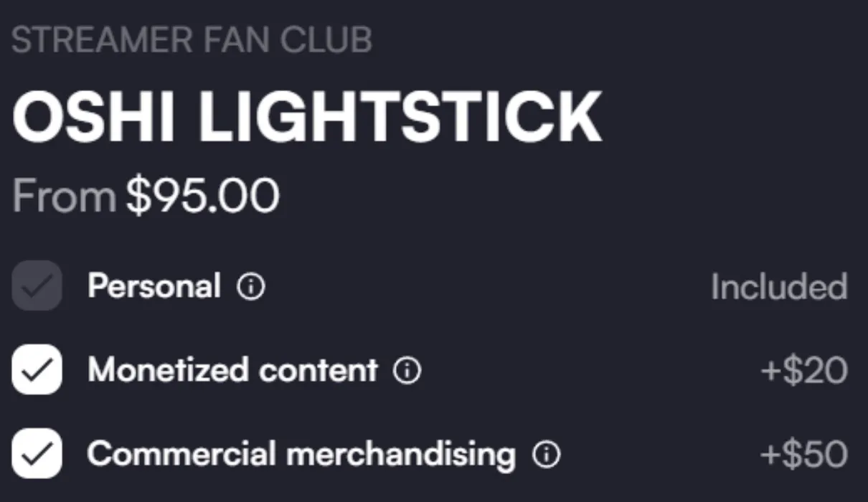868x502 pixels.
Task: View info about Commercial merchandising license
Action: pyautogui.click(x=548, y=453)
